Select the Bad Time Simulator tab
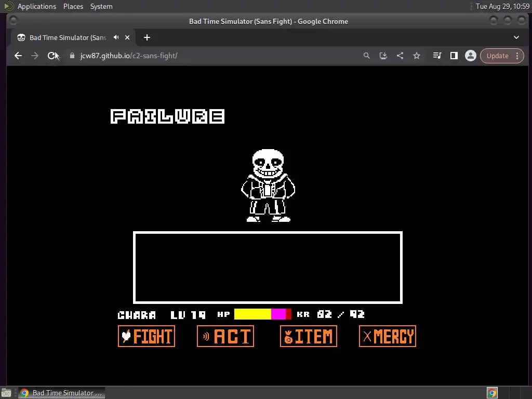The width and height of the screenshot is (532, 399). click(68, 37)
